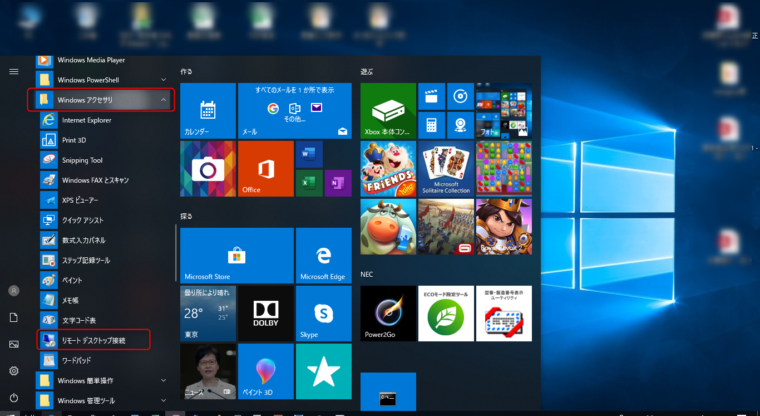Open the Camera tile
The height and width of the screenshot is (416, 760).
(x=208, y=169)
